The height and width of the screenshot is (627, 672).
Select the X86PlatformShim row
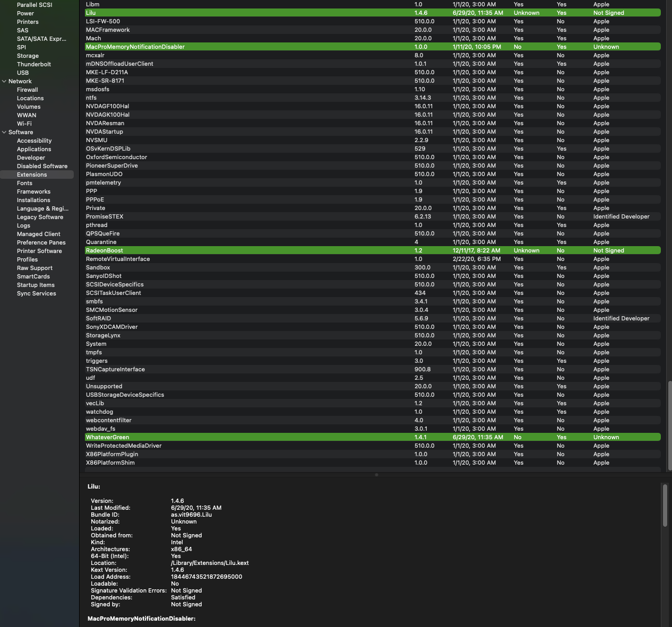coord(373,463)
